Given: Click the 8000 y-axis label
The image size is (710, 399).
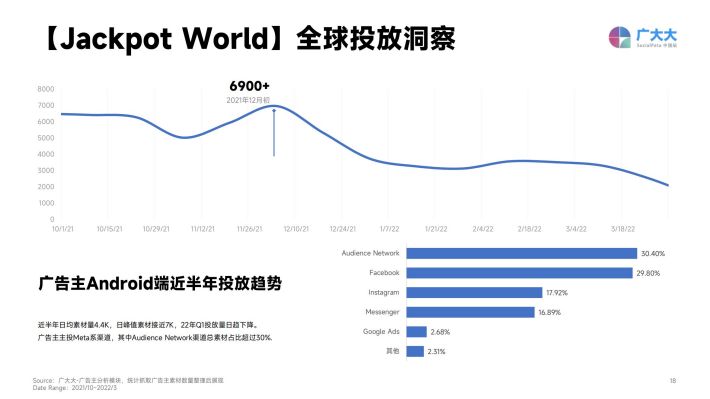Looking at the screenshot, I should pos(46,89).
